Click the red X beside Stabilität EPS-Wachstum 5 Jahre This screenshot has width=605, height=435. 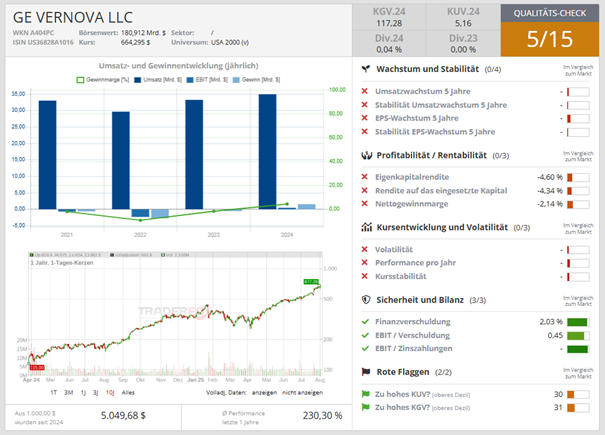pyautogui.click(x=364, y=132)
